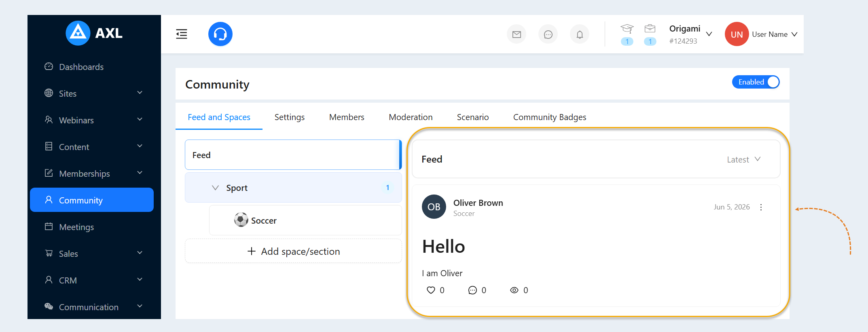Viewport: 868px width, 332px height.
Task: Click the Dashboards gauge icon
Action: [x=49, y=66]
